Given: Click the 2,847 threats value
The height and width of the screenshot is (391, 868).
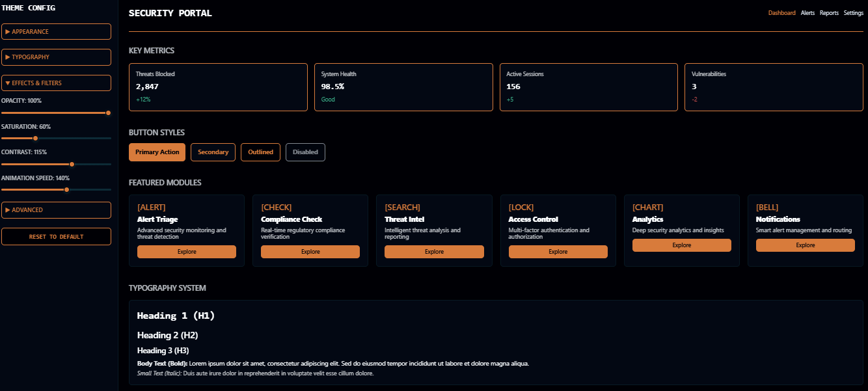Looking at the screenshot, I should (x=147, y=87).
